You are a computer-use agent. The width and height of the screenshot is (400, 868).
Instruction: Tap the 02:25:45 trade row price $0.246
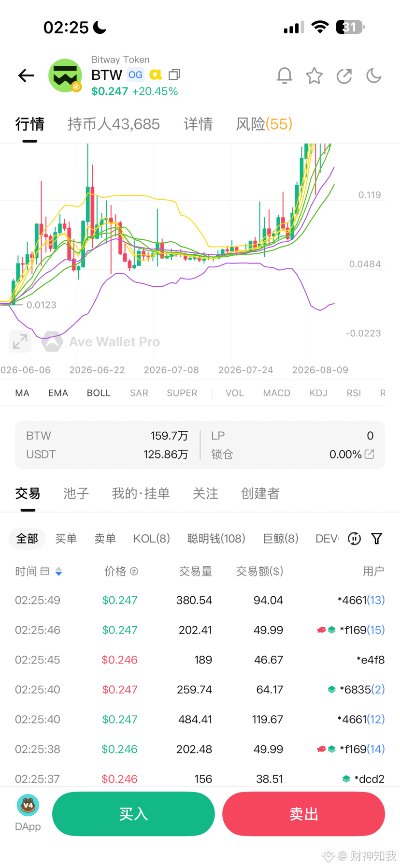pos(119,660)
